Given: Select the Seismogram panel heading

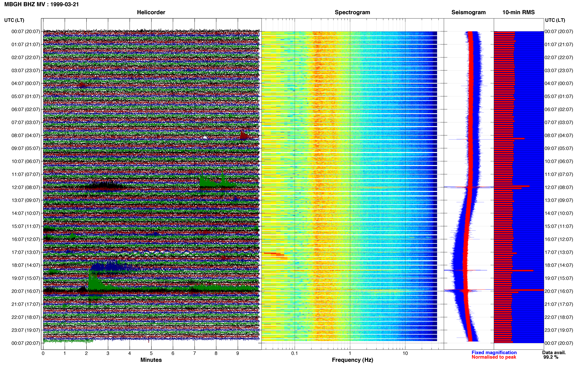Looking at the screenshot, I should [468, 12].
